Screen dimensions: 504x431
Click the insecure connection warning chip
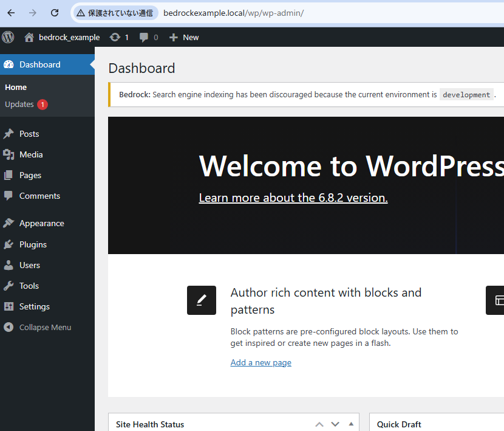click(x=115, y=13)
